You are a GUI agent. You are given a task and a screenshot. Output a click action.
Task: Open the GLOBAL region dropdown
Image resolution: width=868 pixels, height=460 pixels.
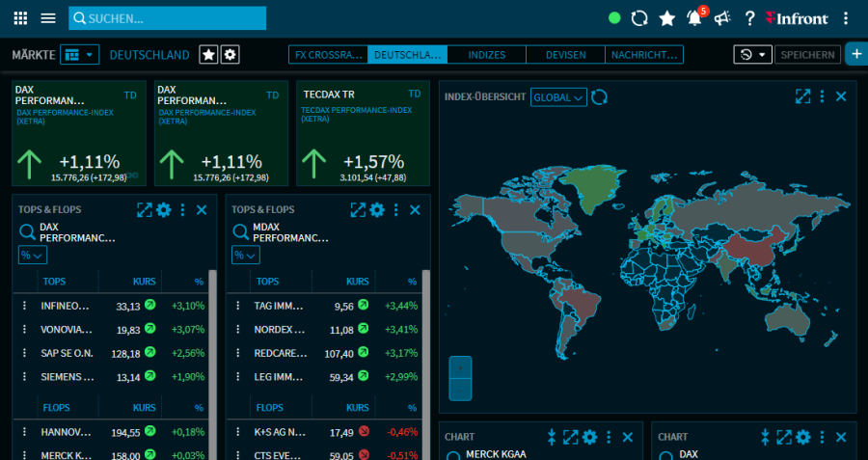coord(558,96)
